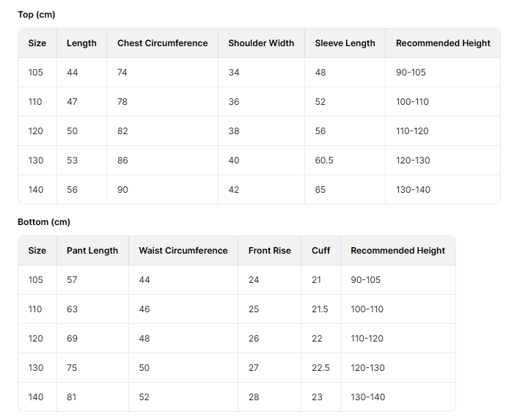Click the Chest Circumference column header
This screenshot has width=517, height=420.
click(162, 43)
